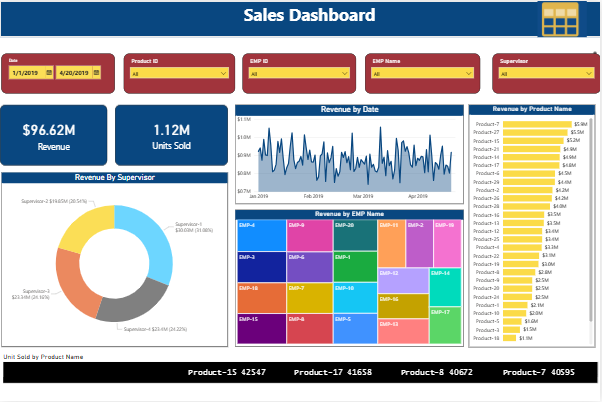Select the teal EMP-20 treemap tile

click(x=355, y=235)
